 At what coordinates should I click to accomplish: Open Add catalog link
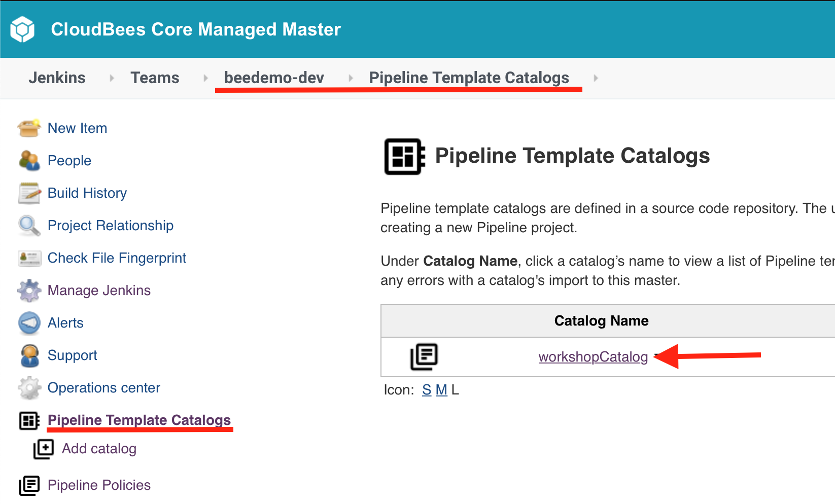99,449
